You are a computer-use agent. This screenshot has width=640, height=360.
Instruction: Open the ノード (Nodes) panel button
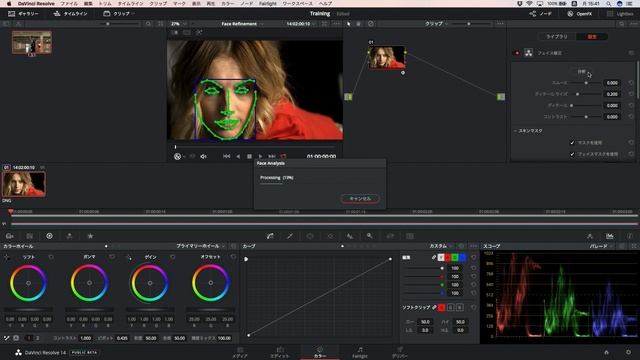[x=540, y=13]
